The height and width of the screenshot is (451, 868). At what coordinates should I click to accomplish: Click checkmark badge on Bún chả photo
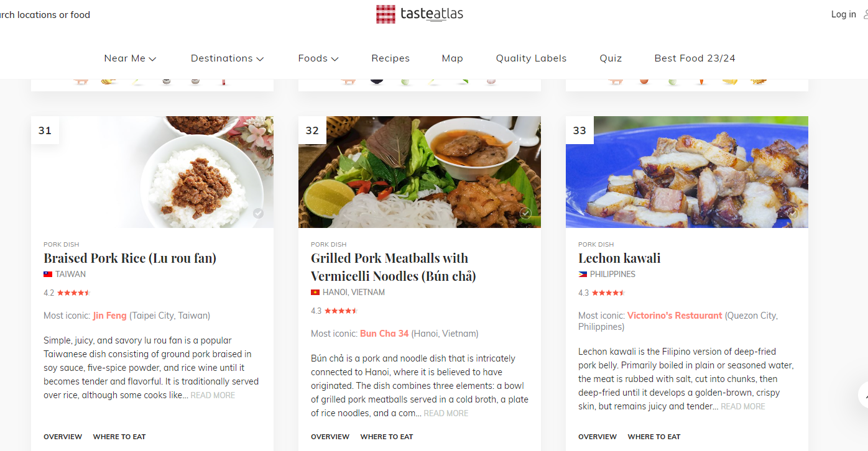tap(525, 214)
